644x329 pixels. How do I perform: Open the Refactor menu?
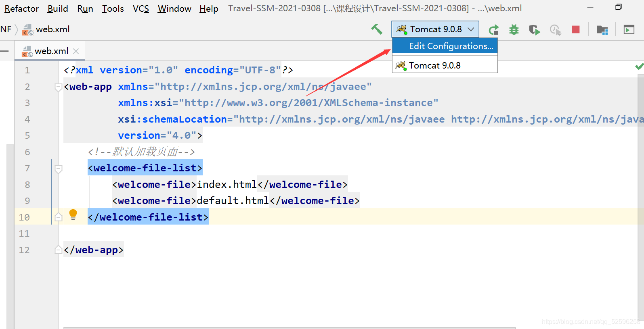[21, 8]
